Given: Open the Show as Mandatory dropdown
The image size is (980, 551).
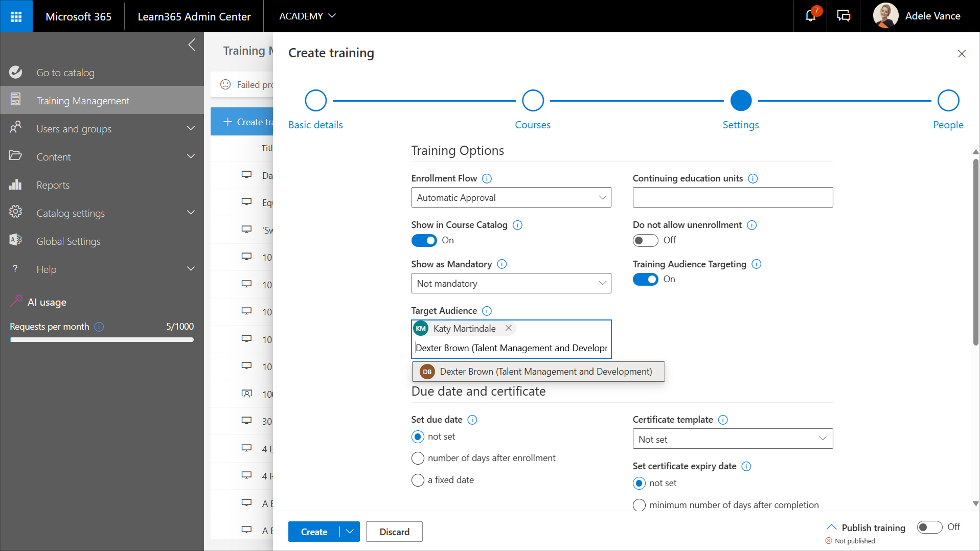Looking at the screenshot, I should [x=511, y=283].
